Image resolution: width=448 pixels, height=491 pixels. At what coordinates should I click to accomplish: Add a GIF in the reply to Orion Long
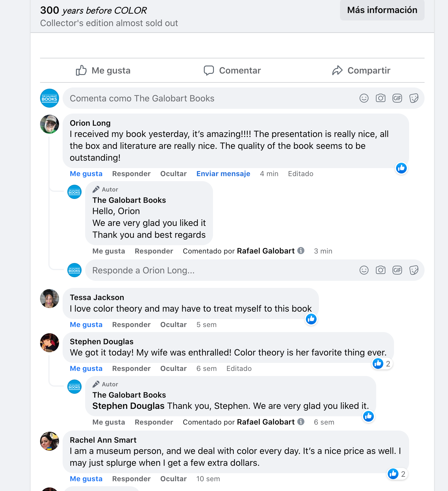click(397, 270)
